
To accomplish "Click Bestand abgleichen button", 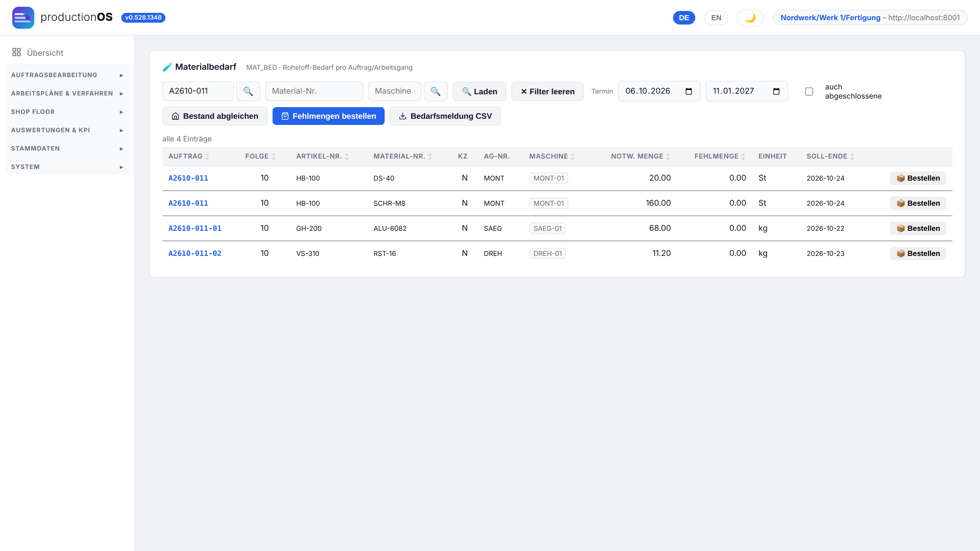I will click(x=215, y=116).
